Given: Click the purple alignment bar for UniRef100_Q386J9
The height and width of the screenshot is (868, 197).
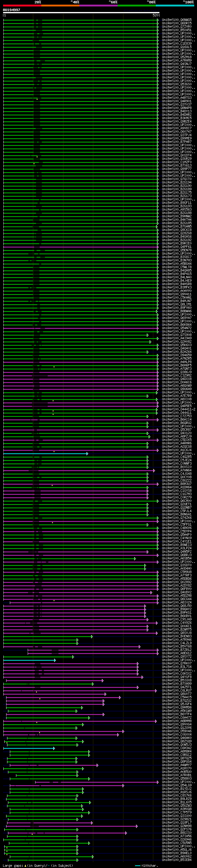Looking at the screenshot, I should tap(81, 372).
